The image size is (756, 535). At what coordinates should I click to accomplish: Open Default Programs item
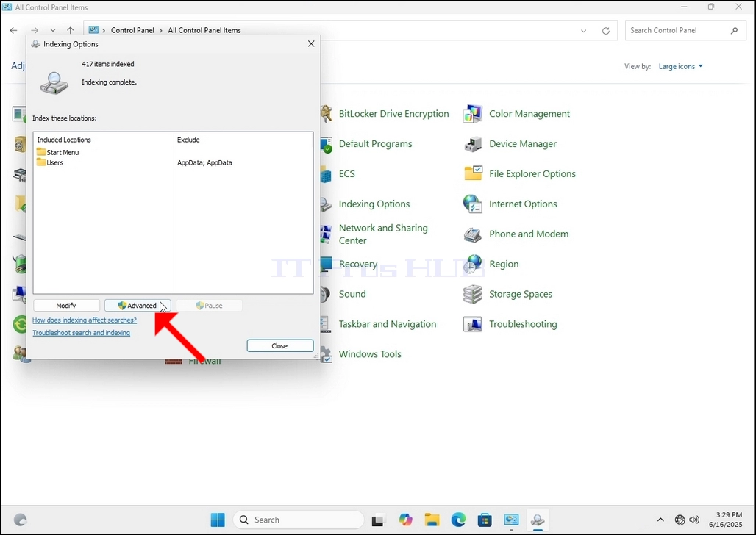pos(375,143)
